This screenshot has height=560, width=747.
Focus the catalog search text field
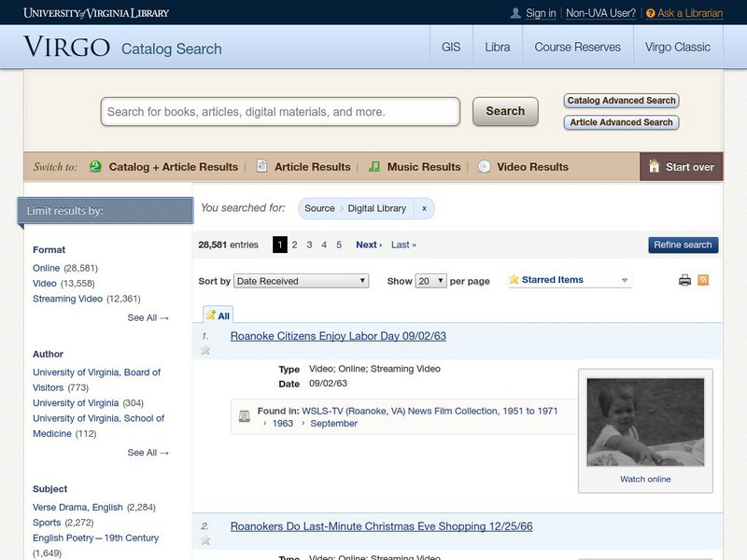[280, 112]
